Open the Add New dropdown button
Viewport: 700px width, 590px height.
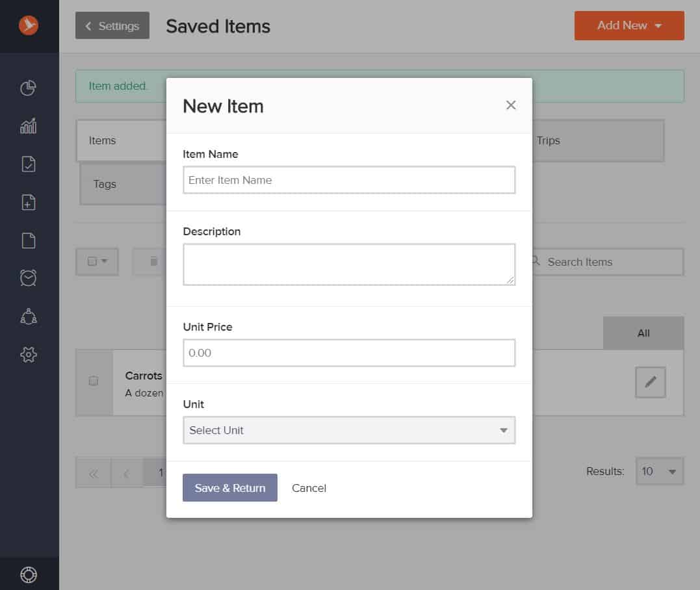tap(629, 25)
